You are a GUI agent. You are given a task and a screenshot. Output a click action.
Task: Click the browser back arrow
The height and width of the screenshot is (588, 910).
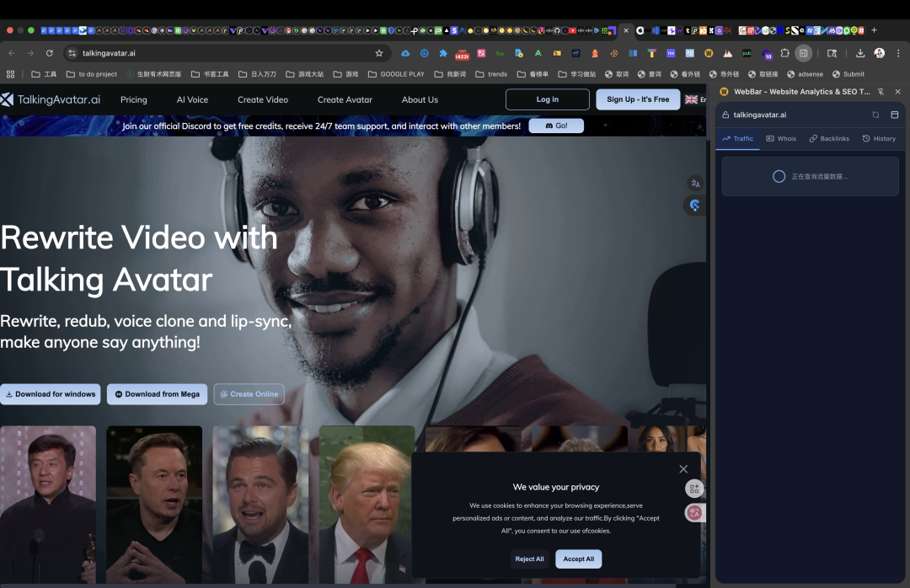[12, 53]
